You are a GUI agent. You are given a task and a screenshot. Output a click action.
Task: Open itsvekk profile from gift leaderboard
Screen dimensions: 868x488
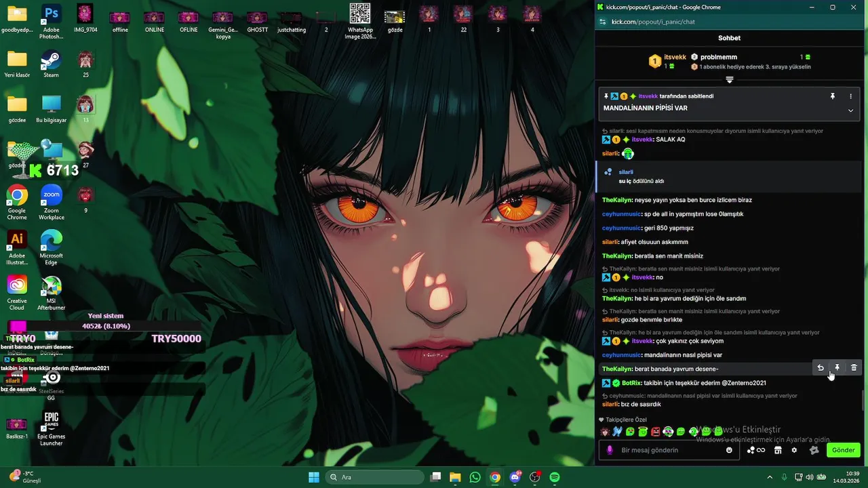tap(675, 57)
